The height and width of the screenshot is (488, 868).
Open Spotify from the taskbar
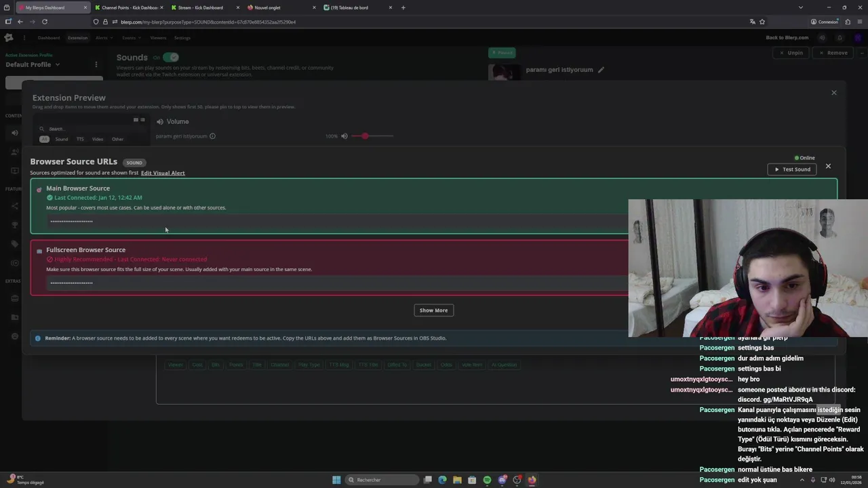[487, 480]
